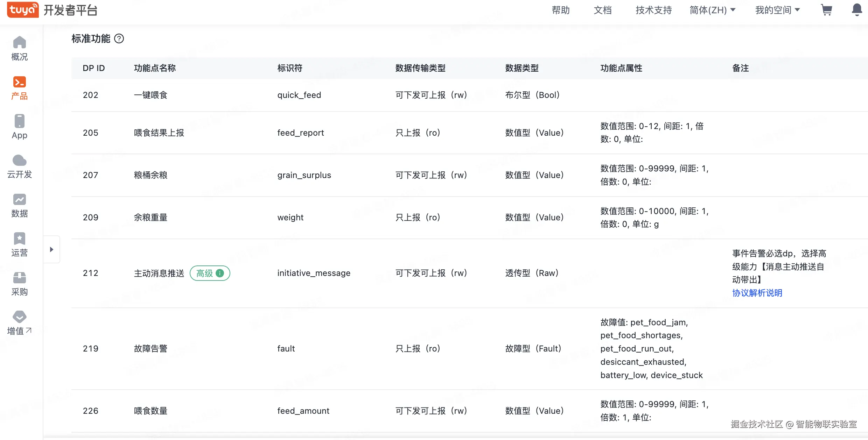Click the info icon in 高级 badge
This screenshot has height=440, width=868.
click(x=220, y=273)
